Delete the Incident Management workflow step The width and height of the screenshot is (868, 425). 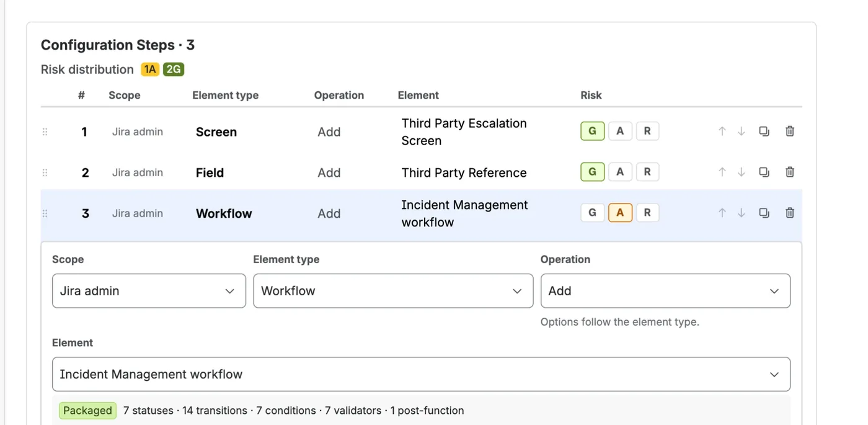pos(790,213)
